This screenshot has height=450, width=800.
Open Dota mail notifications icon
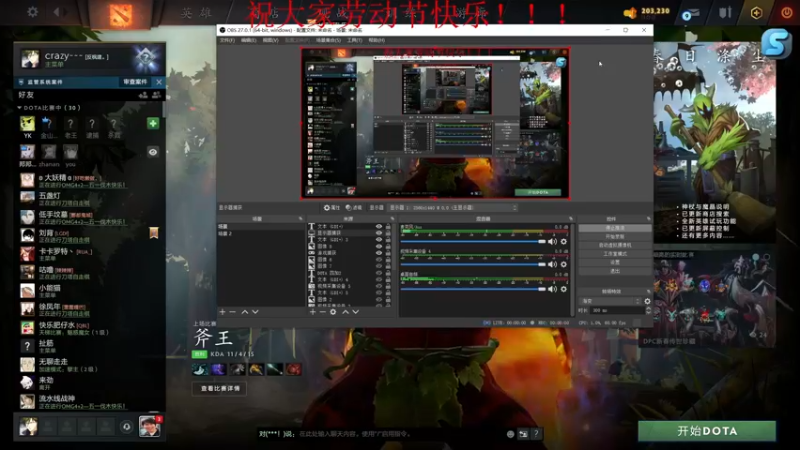(691, 14)
